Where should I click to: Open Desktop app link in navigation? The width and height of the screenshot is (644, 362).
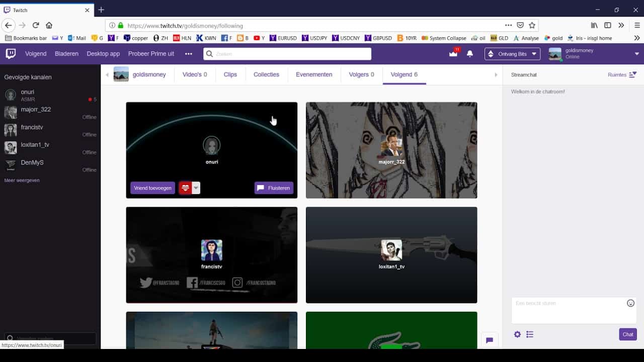(103, 54)
